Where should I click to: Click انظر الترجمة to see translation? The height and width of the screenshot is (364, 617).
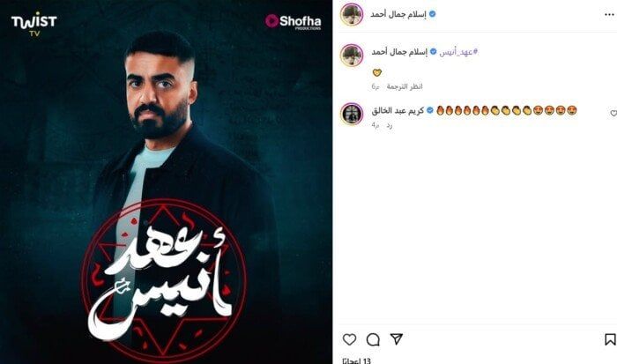pos(404,86)
